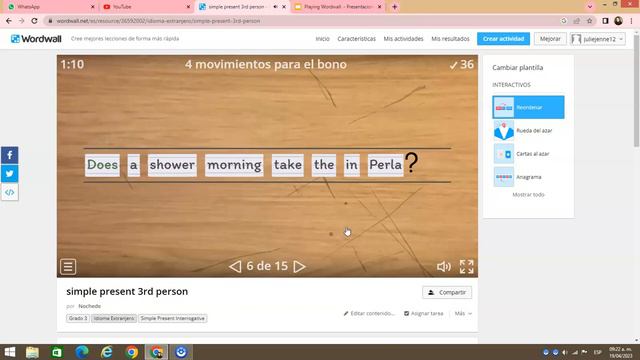Choose the Cartas al azar template

pyautogui.click(x=528, y=154)
